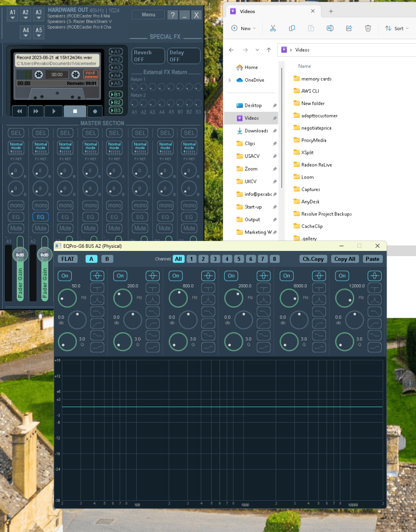
Task: Click Cut icon in Explorer toolbar
Action: coord(273,28)
